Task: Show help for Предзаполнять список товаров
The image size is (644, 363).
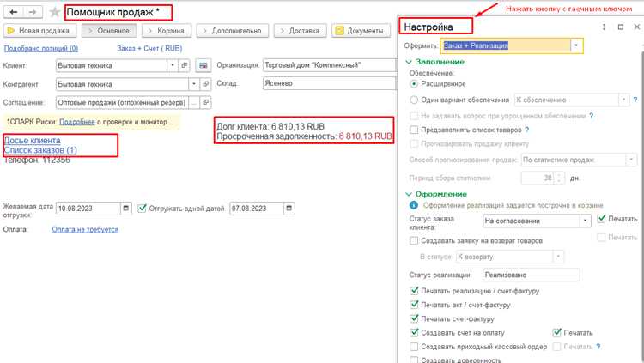Action: 526,130
